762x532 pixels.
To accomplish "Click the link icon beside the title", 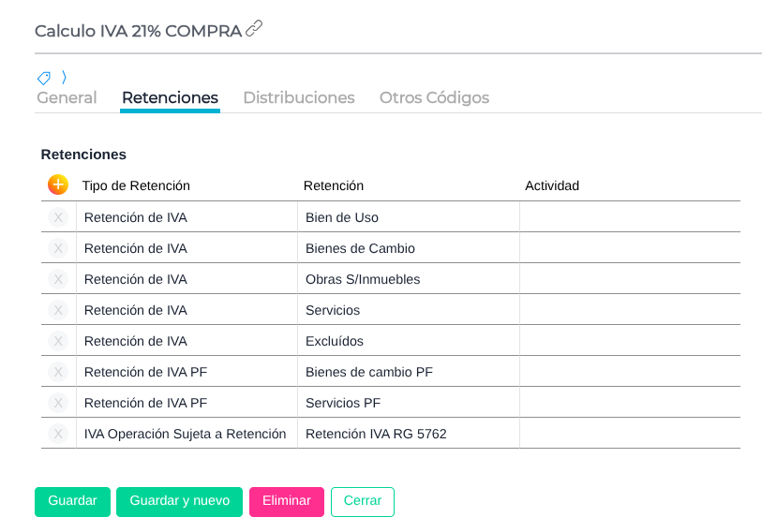I will (x=254, y=29).
